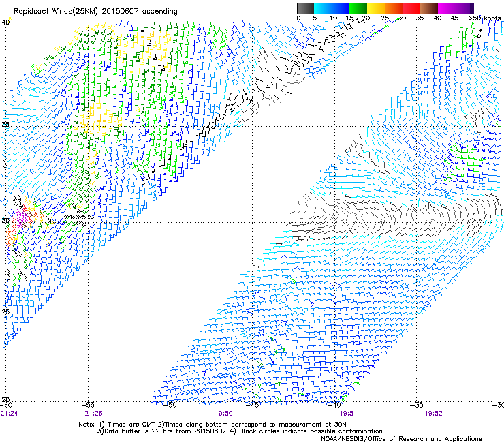Click the legend tick label '25'
This screenshot has width=504, height=443.
point(385,18)
